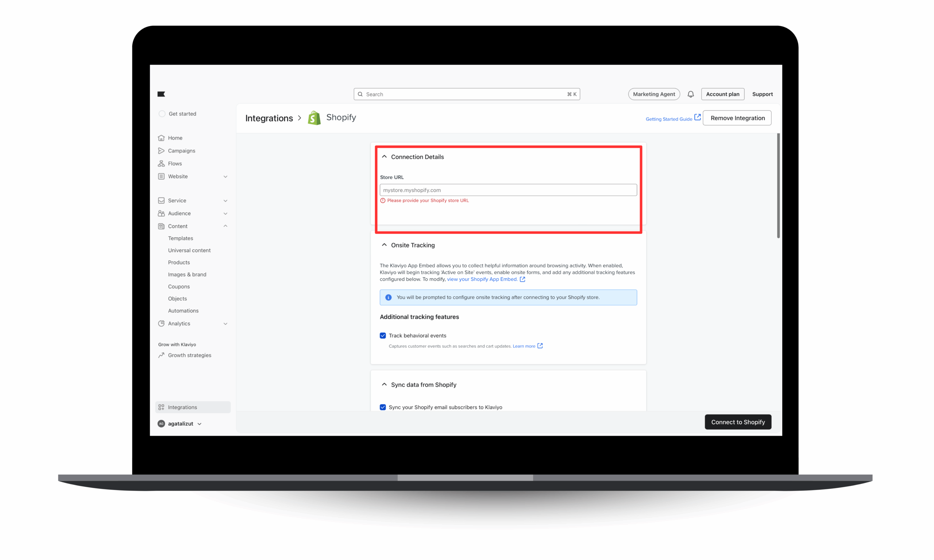Select Coupons in the sidebar
The image size is (934, 560).
[x=178, y=287]
